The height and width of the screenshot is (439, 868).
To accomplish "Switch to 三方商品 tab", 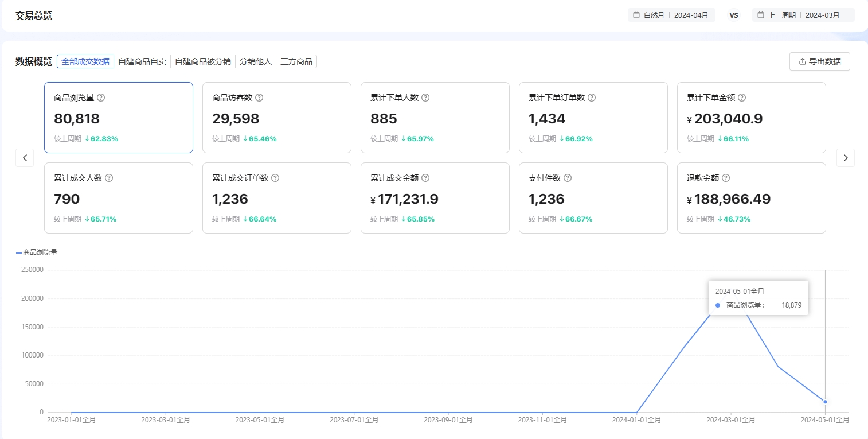I will click(296, 61).
